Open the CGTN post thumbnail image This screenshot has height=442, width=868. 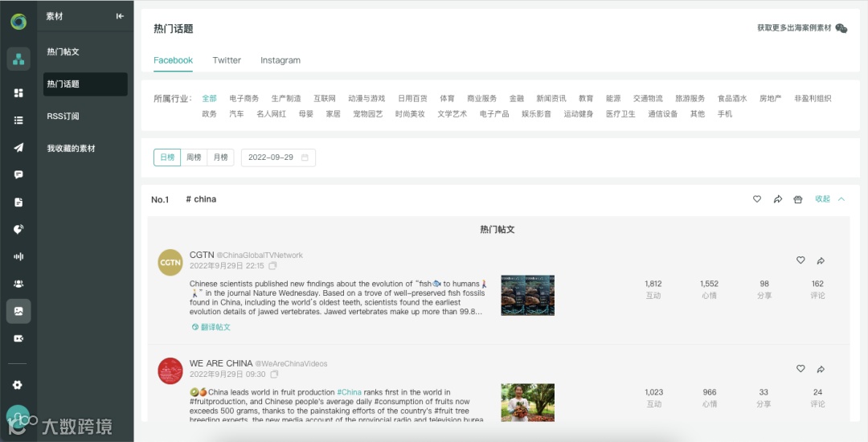tap(527, 296)
